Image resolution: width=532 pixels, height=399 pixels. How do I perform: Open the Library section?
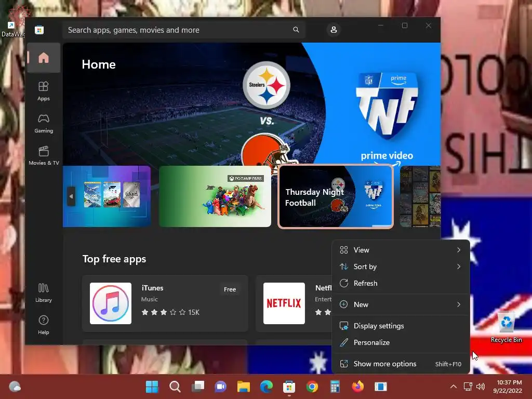click(44, 292)
